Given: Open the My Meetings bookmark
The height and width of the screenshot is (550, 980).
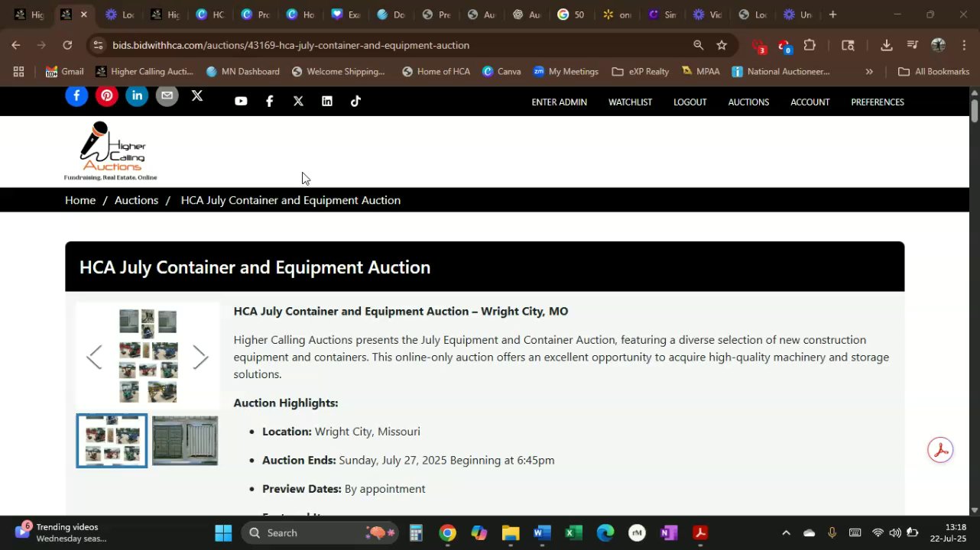Looking at the screenshot, I should pos(566,71).
